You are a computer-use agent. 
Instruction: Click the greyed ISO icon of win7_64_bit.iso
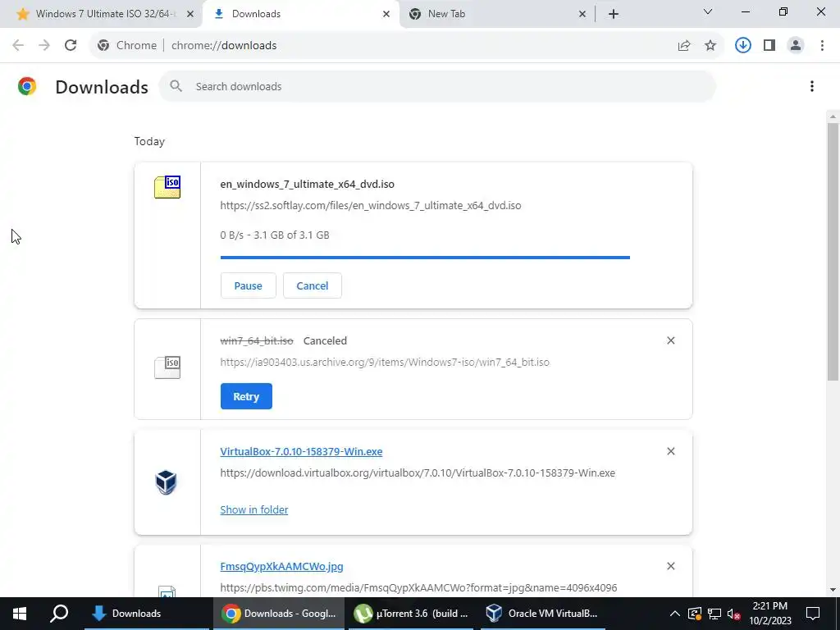[167, 367]
